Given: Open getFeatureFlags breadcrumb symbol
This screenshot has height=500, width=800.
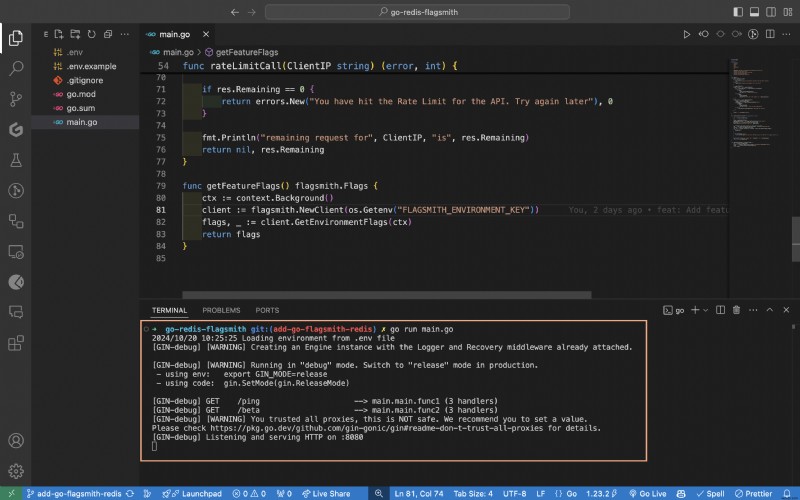Looking at the screenshot, I should coord(241,52).
